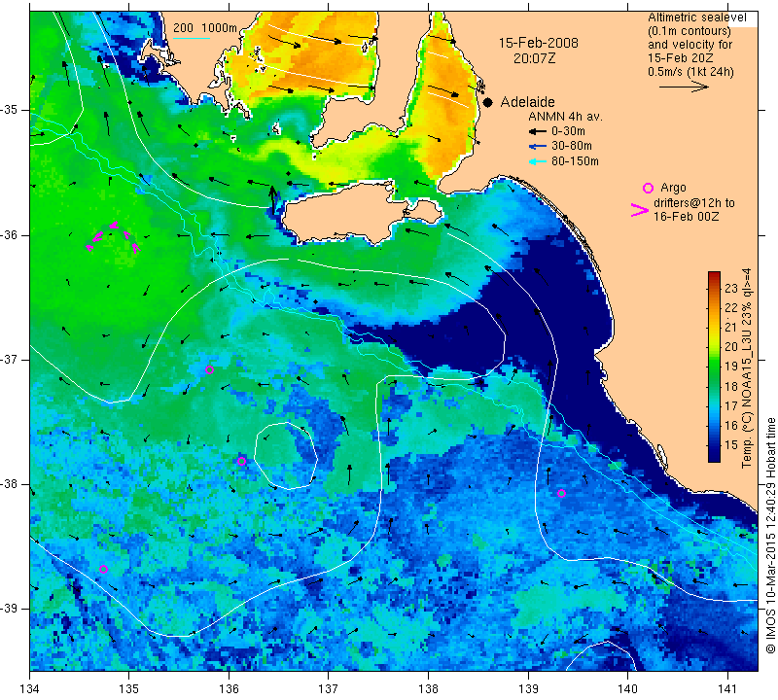
Task: Click the time label 20:07Z
Action: click(534, 58)
